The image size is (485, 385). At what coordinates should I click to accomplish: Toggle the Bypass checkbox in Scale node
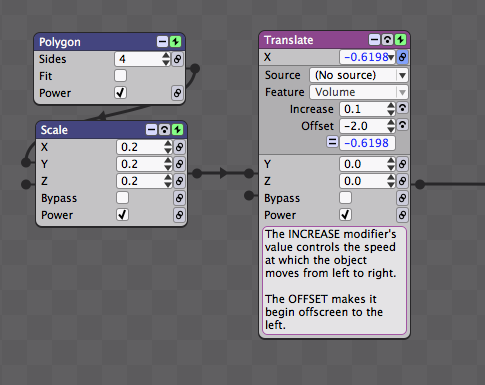(122, 198)
